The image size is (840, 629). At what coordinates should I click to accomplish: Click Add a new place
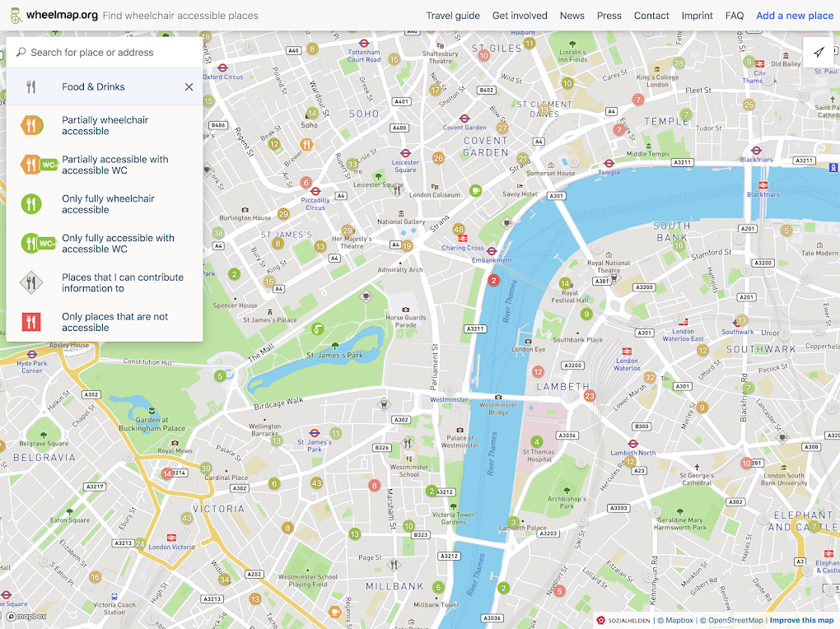click(795, 16)
